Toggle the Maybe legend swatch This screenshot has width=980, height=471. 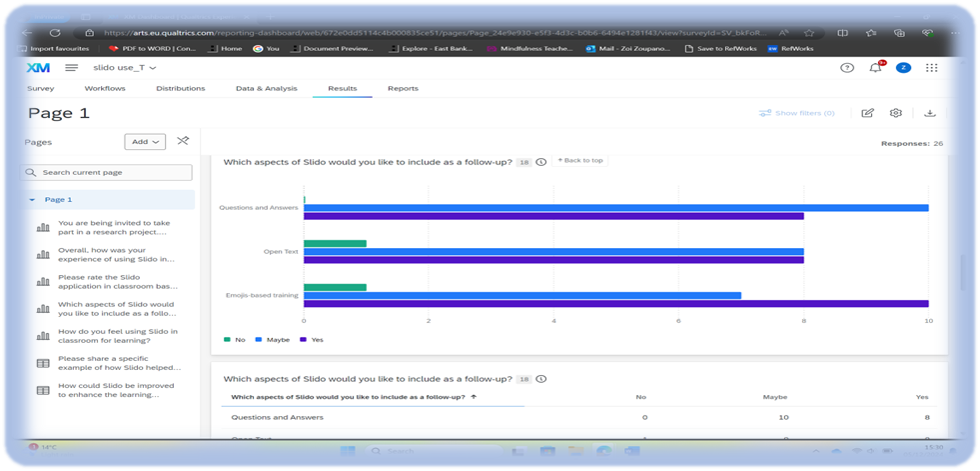pyautogui.click(x=258, y=340)
